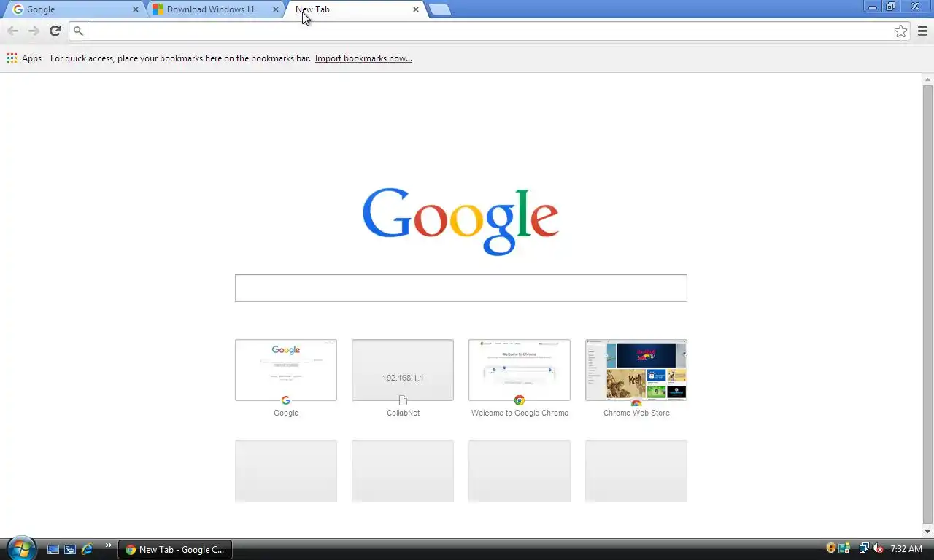Focus the address bar
934x560 pixels.
pos(489,31)
